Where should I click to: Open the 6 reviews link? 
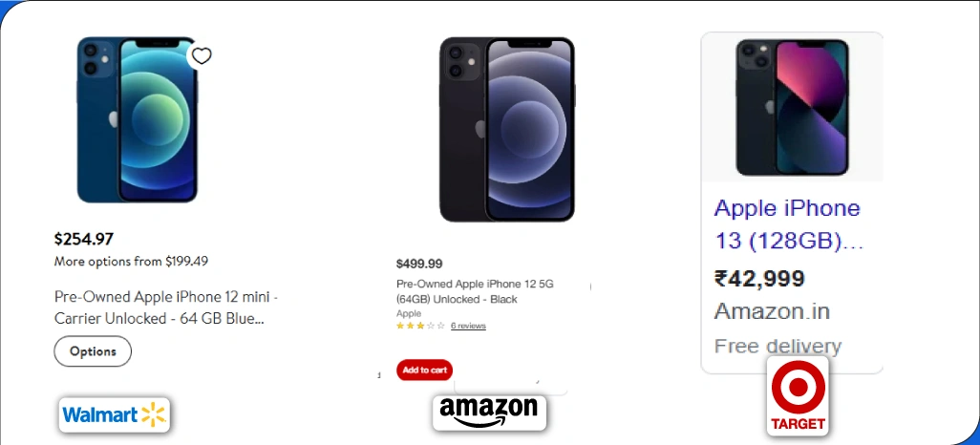click(468, 326)
